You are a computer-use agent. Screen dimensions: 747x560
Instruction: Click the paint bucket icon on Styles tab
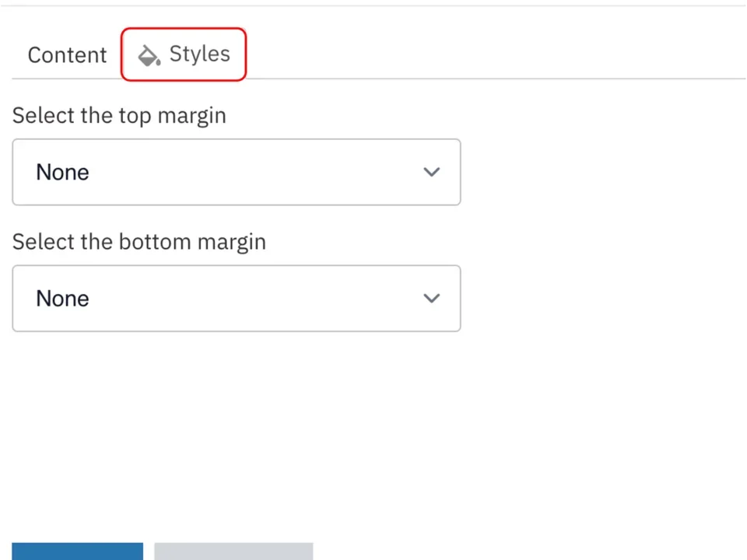pyautogui.click(x=148, y=54)
